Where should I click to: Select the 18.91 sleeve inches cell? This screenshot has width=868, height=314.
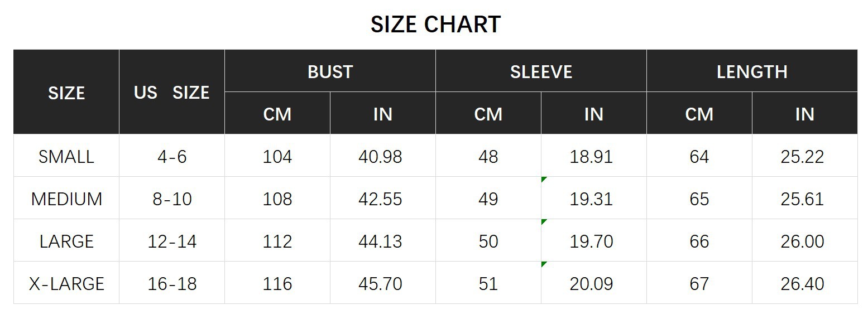[594, 156]
